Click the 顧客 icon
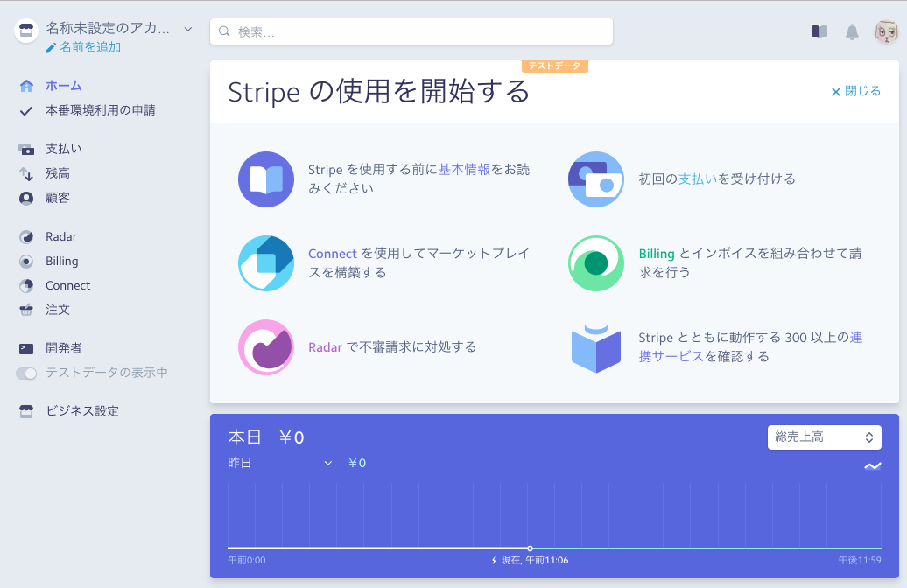The image size is (907, 588). pos(27,198)
